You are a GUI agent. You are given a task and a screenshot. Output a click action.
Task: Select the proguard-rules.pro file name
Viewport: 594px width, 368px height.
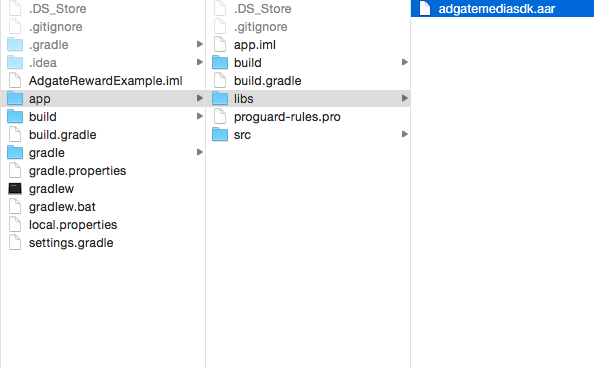pos(287,117)
